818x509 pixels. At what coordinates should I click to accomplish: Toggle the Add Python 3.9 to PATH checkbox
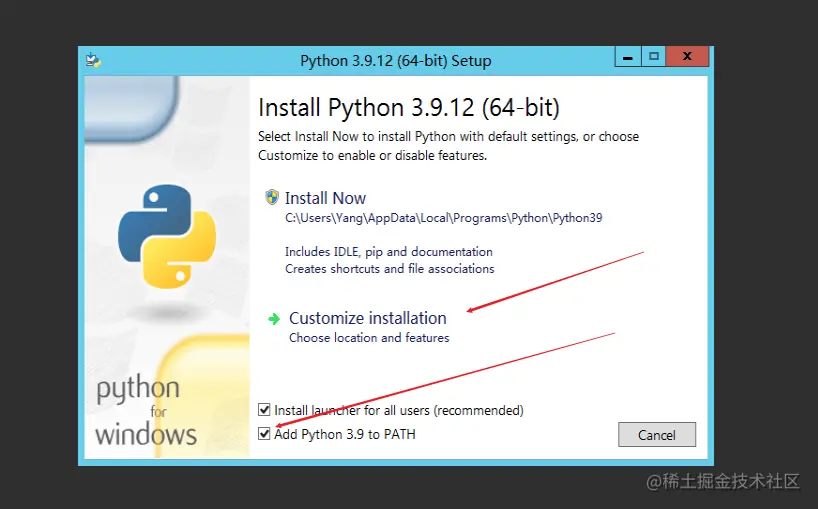[x=264, y=433]
